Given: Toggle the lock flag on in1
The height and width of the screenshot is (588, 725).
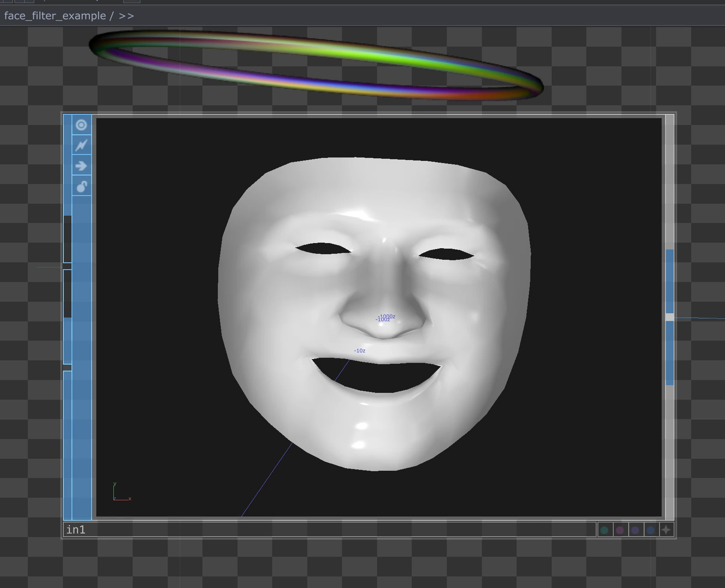Looking at the screenshot, I should pos(81,186).
